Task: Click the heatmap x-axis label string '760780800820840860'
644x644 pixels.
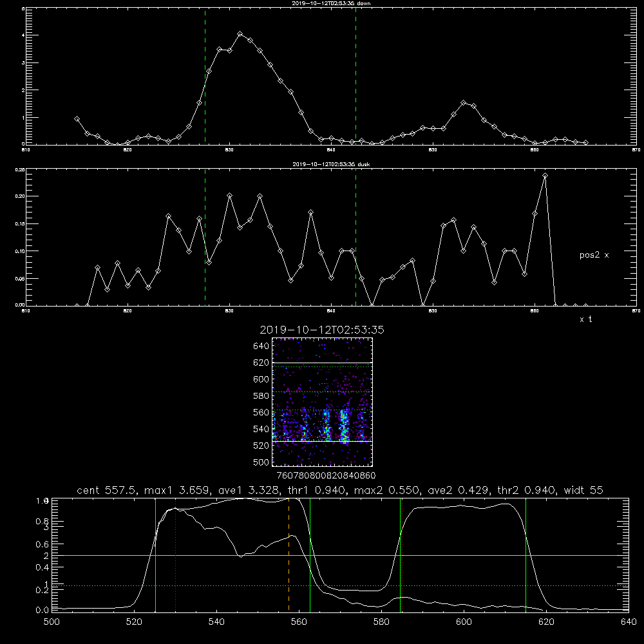Action: (326, 475)
